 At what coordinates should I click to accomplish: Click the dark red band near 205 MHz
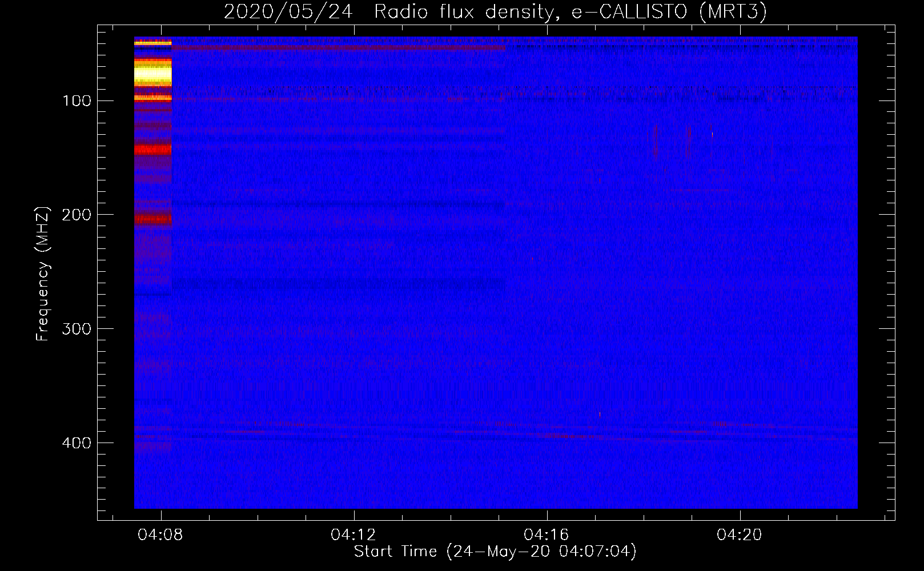[x=152, y=219]
